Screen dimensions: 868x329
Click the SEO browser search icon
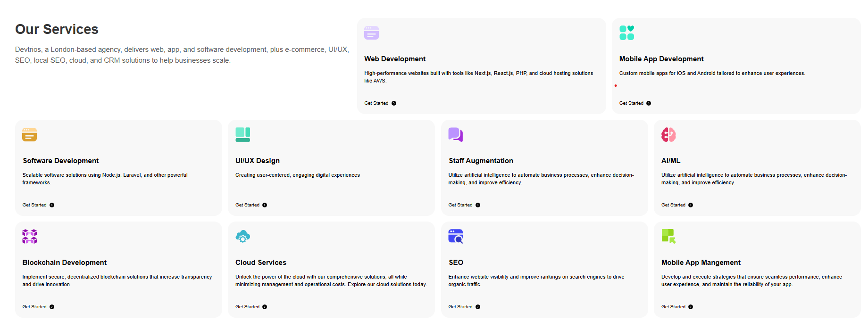click(455, 237)
